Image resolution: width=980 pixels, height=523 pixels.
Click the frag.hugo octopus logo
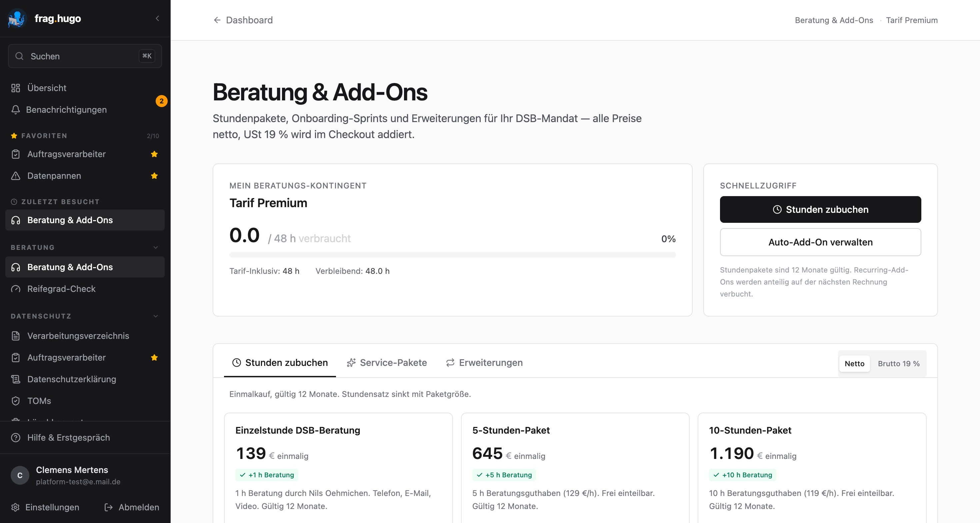pos(17,18)
